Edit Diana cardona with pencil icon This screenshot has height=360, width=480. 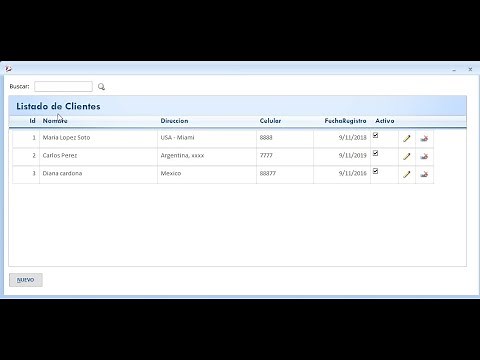coord(407,174)
